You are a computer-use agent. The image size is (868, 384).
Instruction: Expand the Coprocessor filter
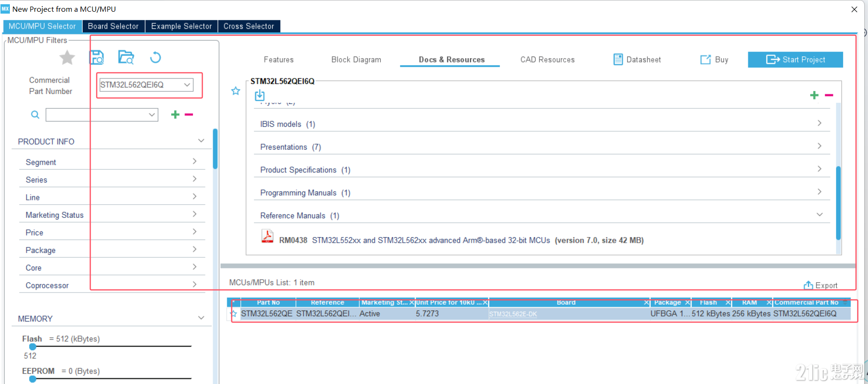(x=194, y=284)
